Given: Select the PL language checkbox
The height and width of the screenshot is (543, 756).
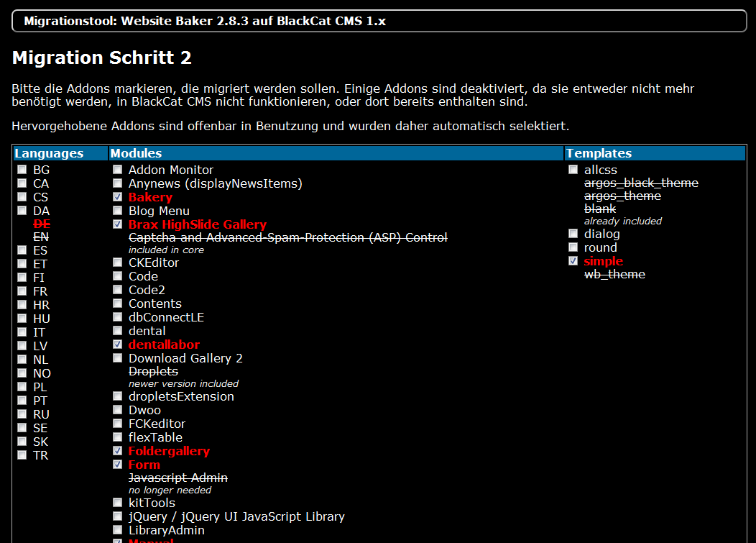Looking at the screenshot, I should (x=22, y=387).
